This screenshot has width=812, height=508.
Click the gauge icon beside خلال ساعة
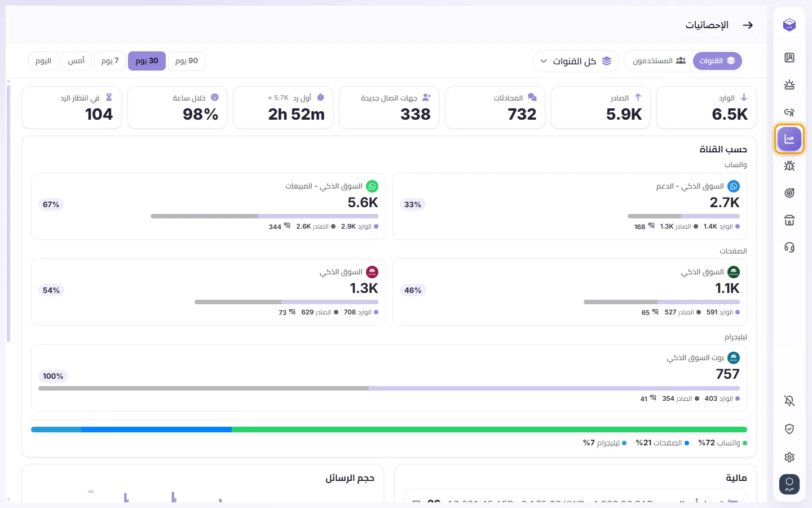point(214,98)
